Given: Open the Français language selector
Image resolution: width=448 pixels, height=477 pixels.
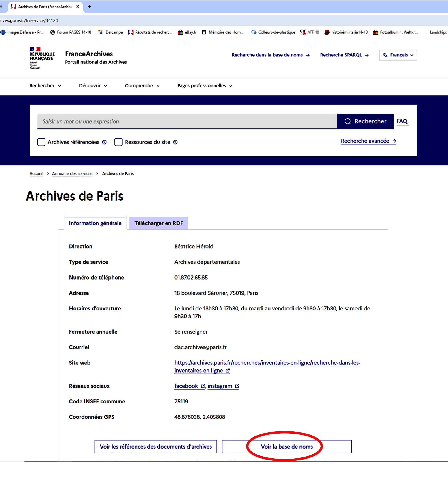Looking at the screenshot, I should 398,55.
